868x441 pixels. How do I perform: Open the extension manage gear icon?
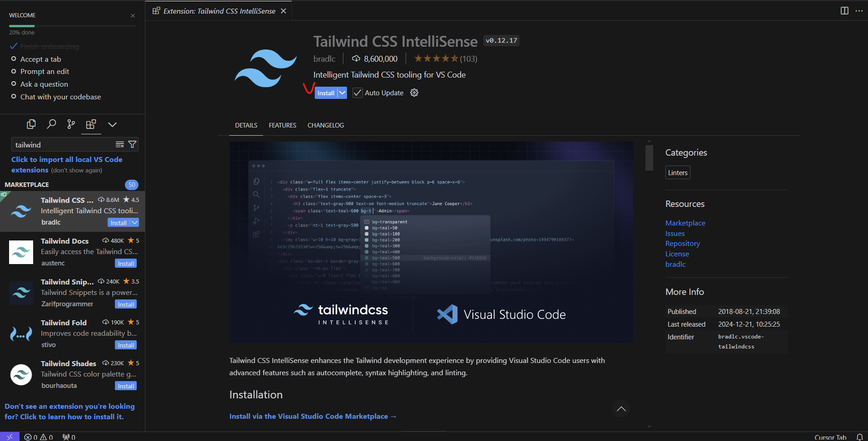[414, 93]
